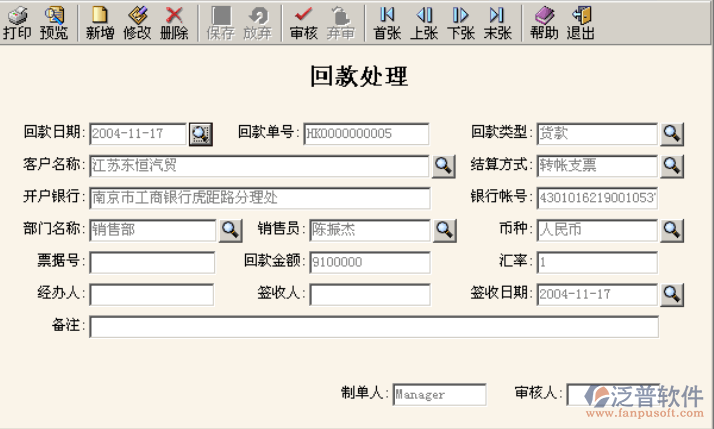
Task: Open date lookup beside 签收日期
Action: tap(672, 295)
